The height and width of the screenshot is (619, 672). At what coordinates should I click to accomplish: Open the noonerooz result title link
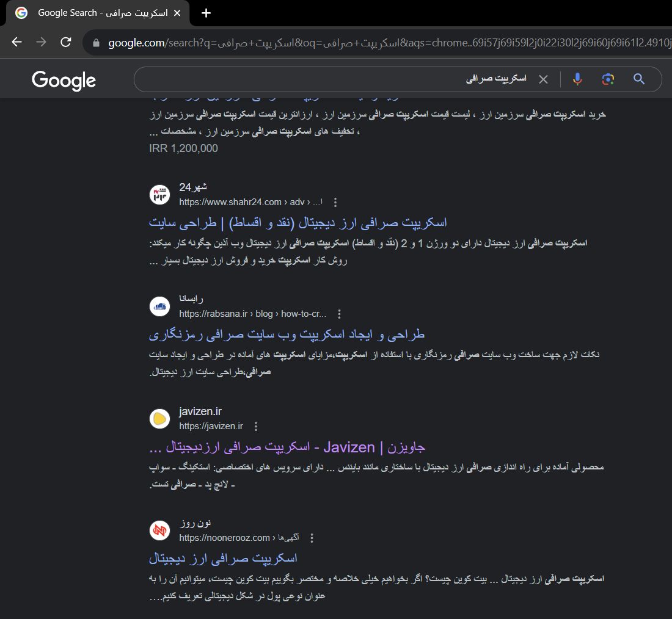point(223,559)
